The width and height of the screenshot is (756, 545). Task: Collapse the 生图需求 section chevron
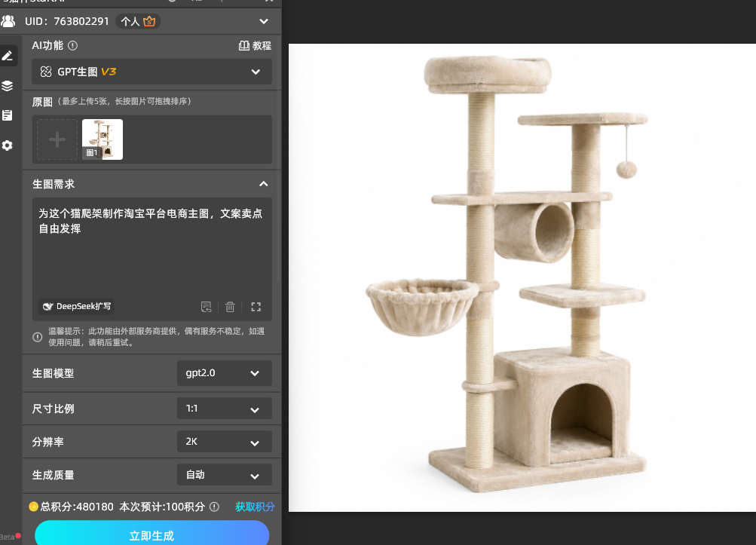point(263,184)
